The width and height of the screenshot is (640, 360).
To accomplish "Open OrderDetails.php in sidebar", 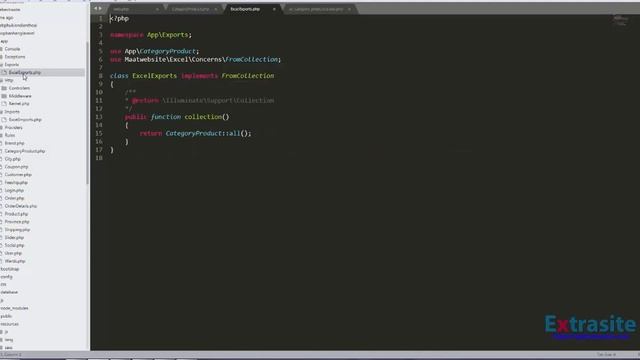I will point(20,206).
